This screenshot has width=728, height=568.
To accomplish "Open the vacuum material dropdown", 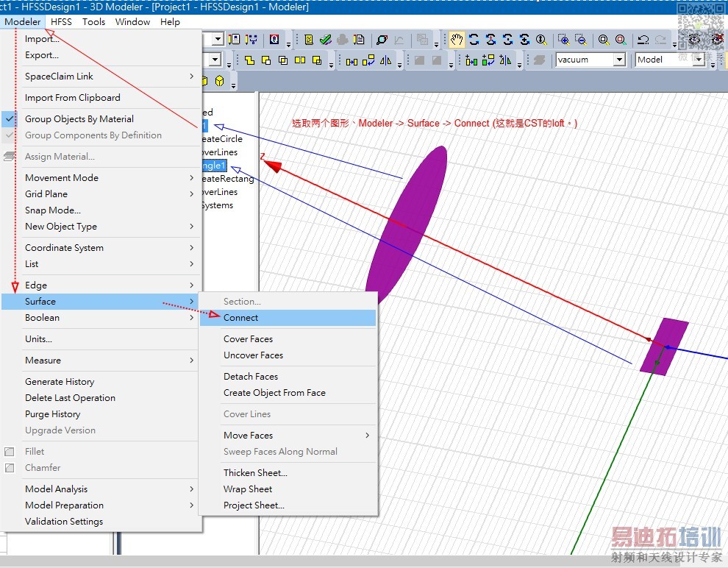I will pyautogui.click(x=619, y=60).
